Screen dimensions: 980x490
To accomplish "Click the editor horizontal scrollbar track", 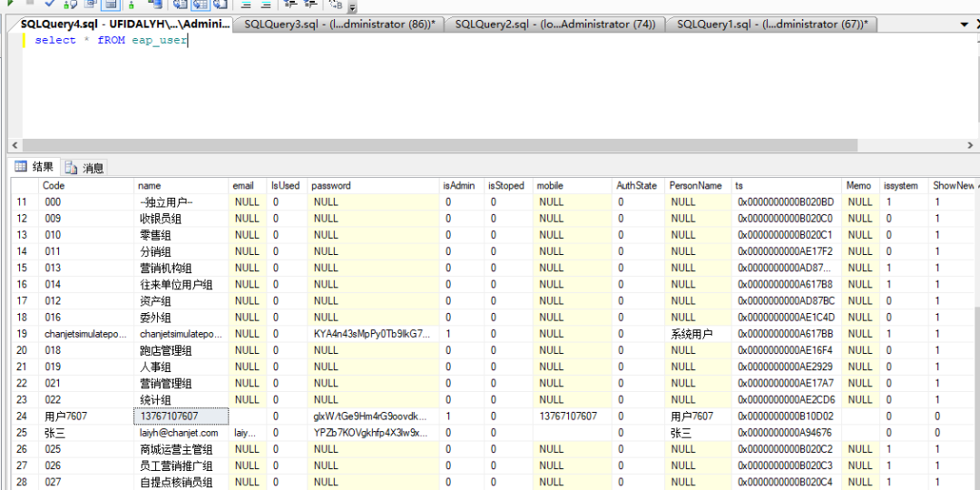I will pos(494,144).
